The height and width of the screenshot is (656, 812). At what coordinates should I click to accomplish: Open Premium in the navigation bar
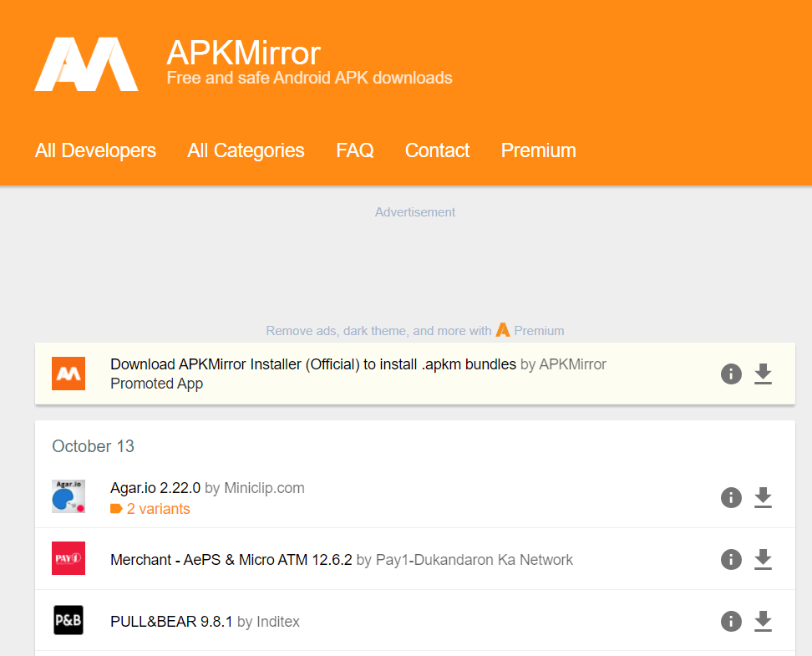(x=539, y=150)
